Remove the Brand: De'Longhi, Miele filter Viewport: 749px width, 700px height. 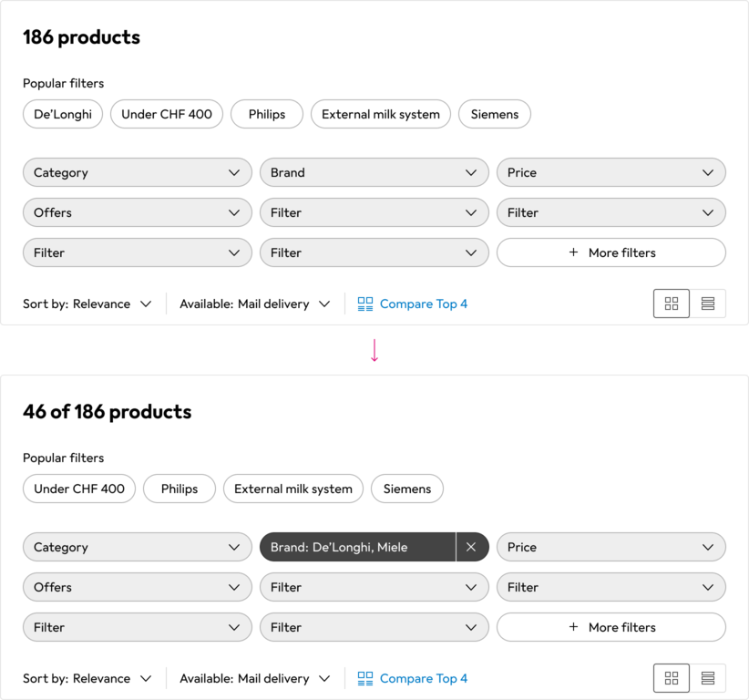471,547
